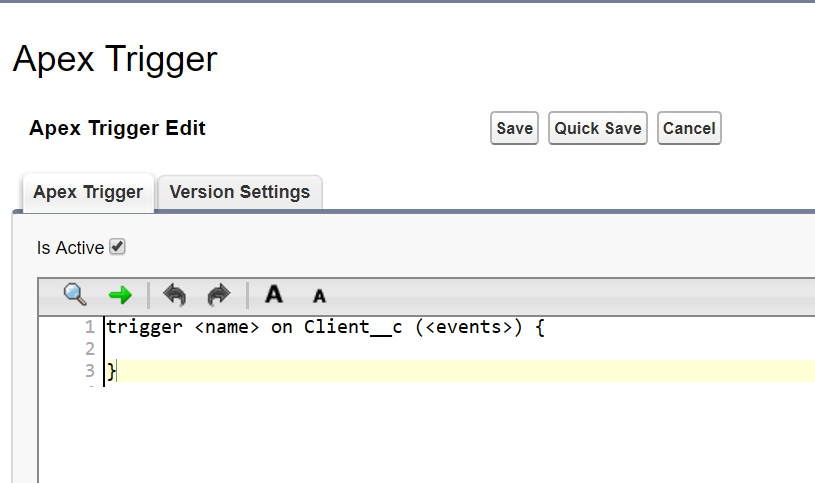Undo the last edit in editor

[x=174, y=295]
